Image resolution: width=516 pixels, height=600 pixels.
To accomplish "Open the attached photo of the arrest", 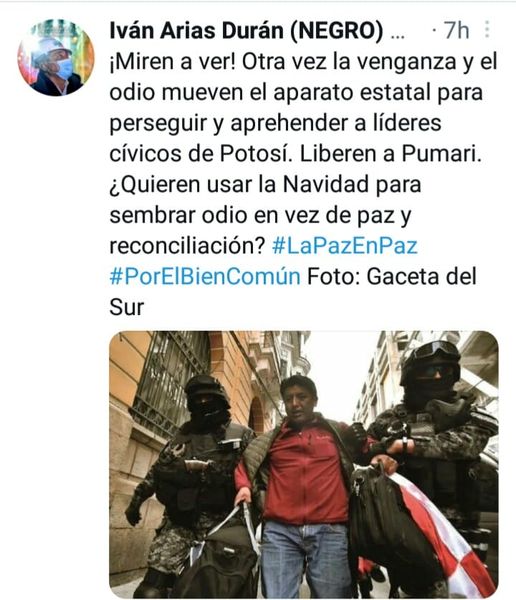I will pyautogui.click(x=304, y=464).
